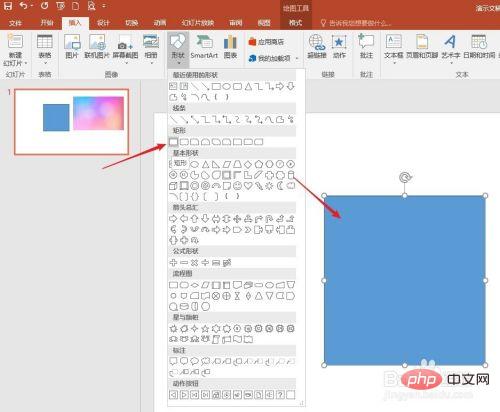Screen dimensions: 500x412
Task: Switch to the 设计 Design tab
Action: 103,23
